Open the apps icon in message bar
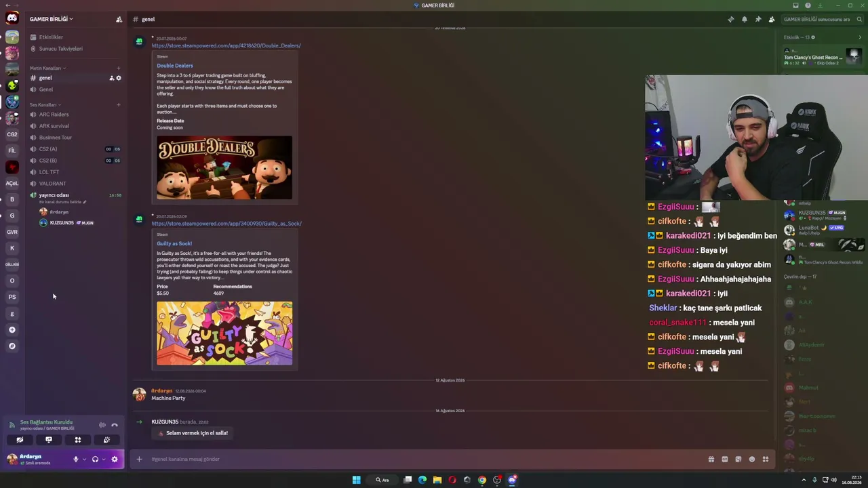This screenshot has height=488, width=868. (765, 459)
